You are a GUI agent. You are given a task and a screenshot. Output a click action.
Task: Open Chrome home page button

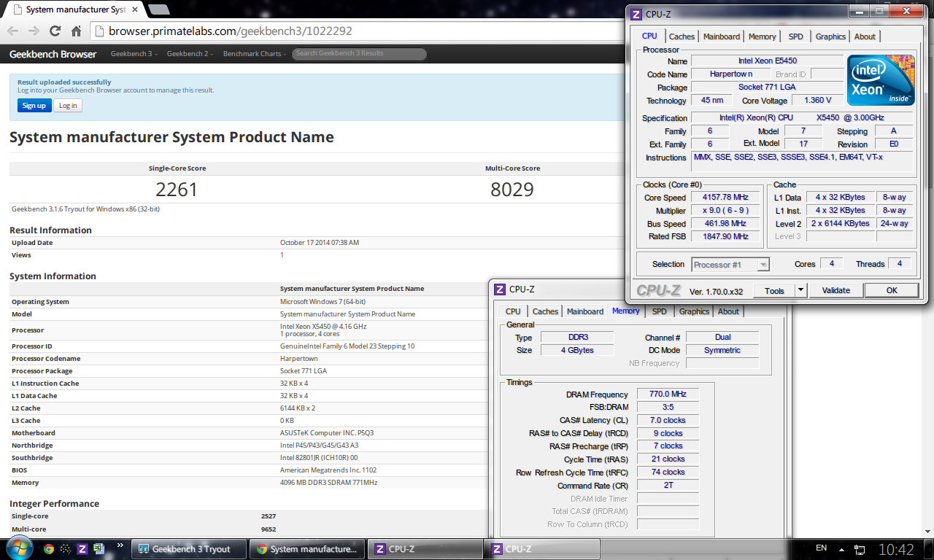(76, 31)
